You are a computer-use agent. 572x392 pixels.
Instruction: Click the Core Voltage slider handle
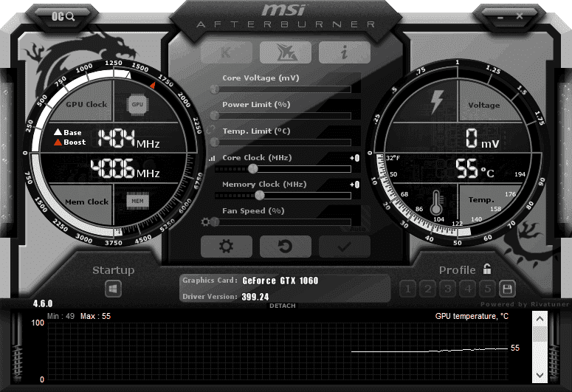[215, 89]
